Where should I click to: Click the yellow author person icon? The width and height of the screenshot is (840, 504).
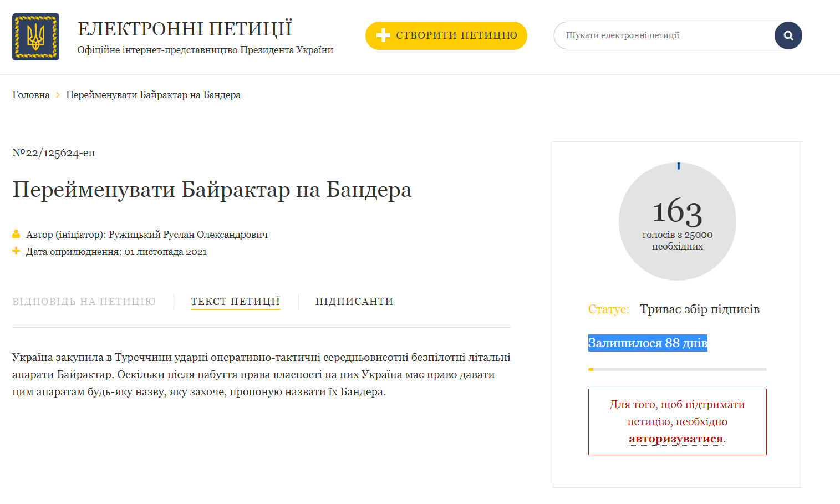pos(16,234)
